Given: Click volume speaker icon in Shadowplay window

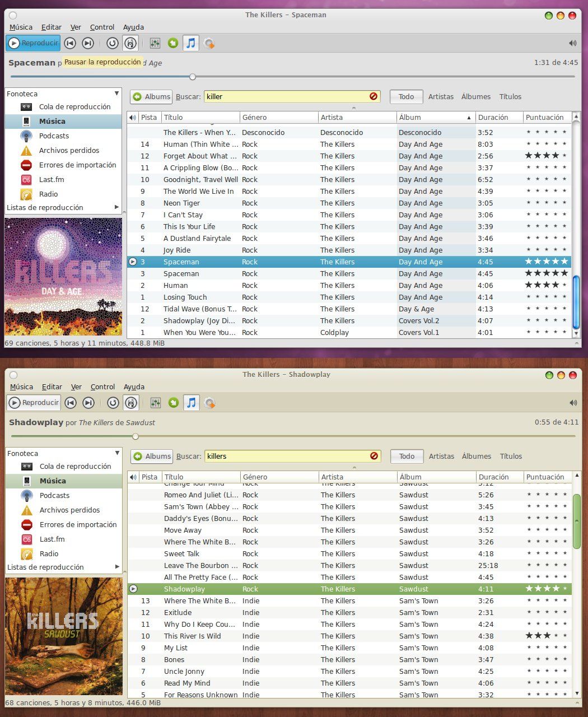Looking at the screenshot, I should click(x=573, y=403).
